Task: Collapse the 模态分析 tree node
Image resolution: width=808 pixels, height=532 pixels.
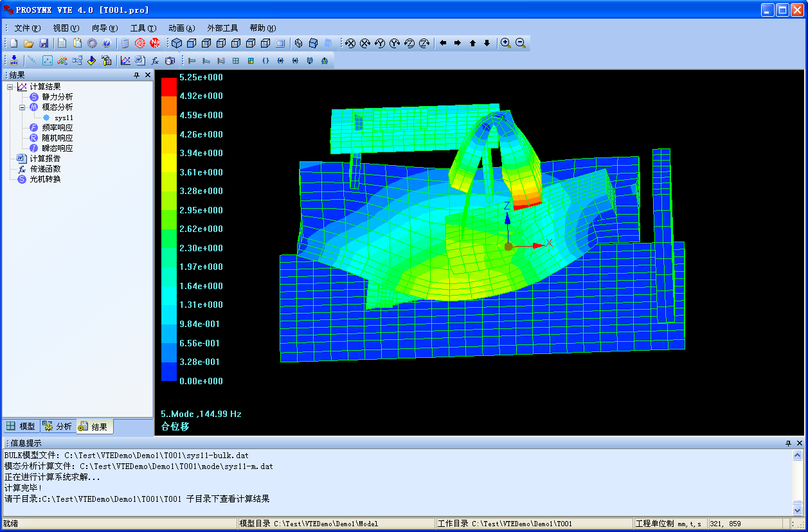Action: click(22, 107)
